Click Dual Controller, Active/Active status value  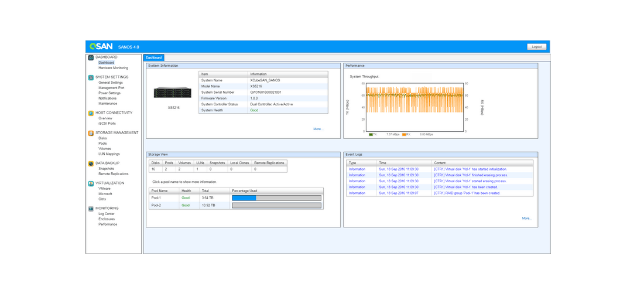click(x=272, y=104)
